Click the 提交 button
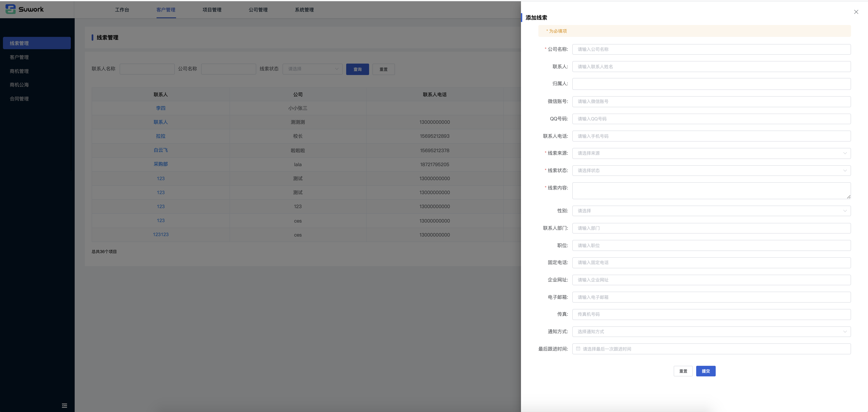The width and height of the screenshot is (868, 412). pyautogui.click(x=706, y=371)
